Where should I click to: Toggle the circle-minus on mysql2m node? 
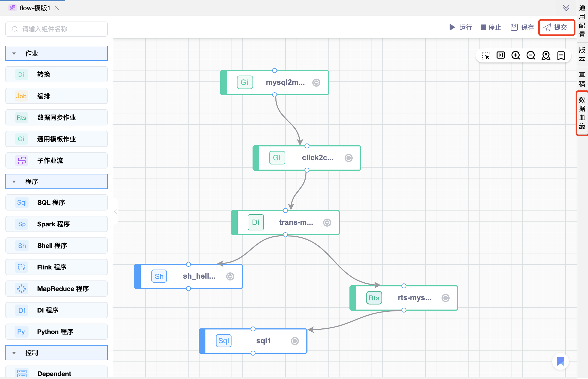(x=316, y=83)
